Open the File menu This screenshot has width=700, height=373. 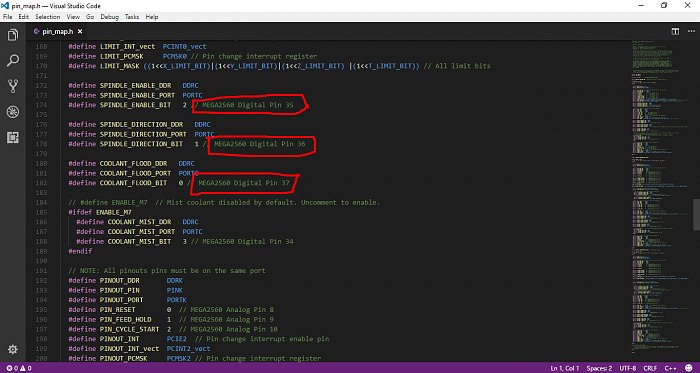tap(8, 17)
